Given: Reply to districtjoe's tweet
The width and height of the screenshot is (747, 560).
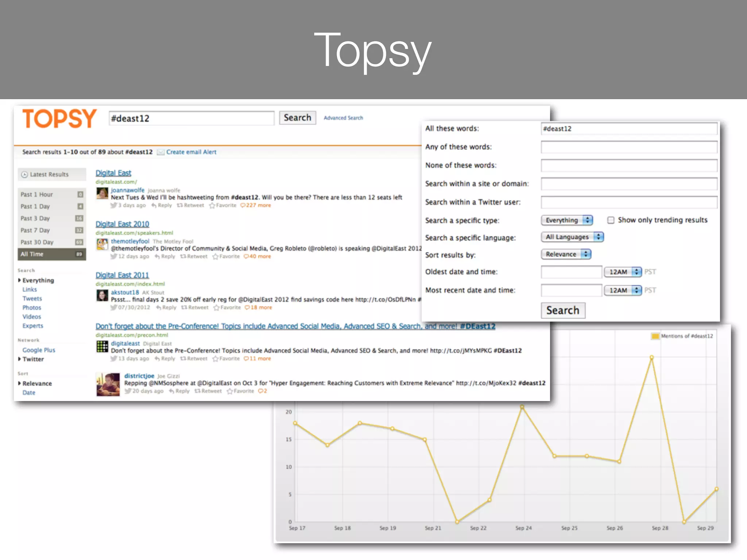Looking at the screenshot, I should [179, 391].
